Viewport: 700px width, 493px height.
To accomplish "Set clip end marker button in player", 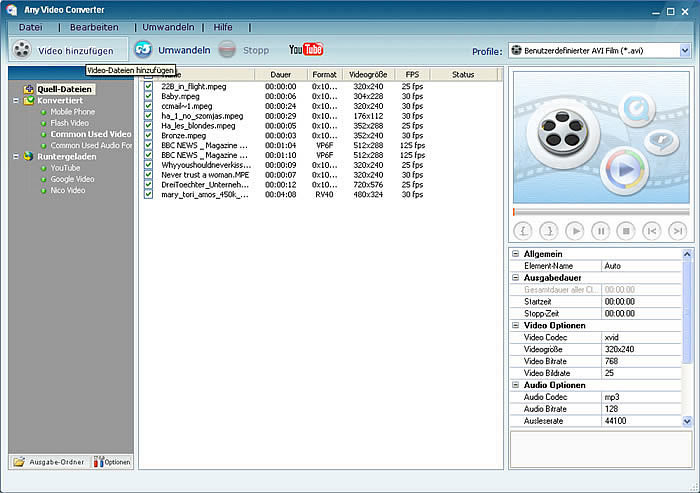I will (549, 231).
